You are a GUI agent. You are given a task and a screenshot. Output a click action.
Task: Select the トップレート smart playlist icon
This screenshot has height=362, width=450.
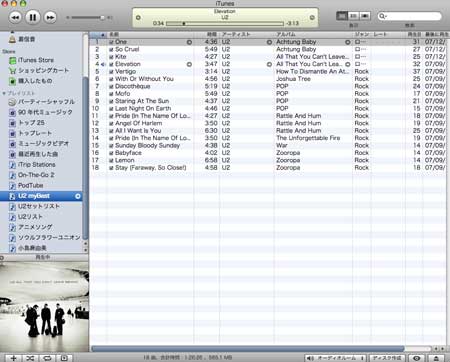[12, 133]
